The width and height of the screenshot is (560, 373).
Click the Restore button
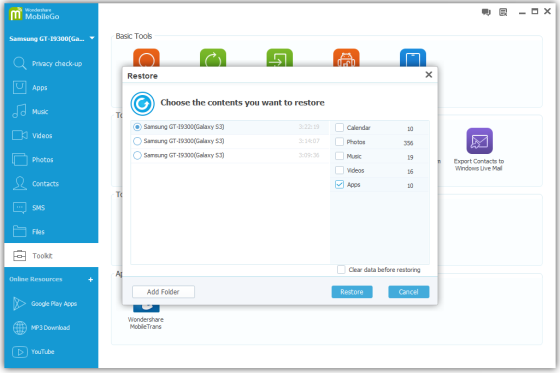[x=352, y=292]
